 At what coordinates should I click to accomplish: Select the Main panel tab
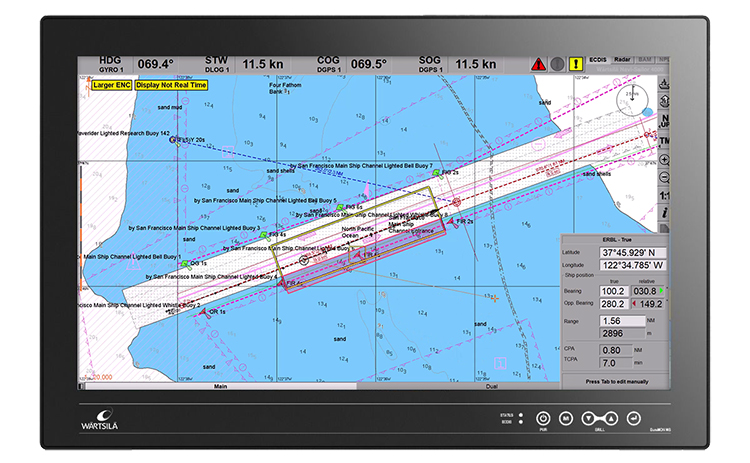218,385
